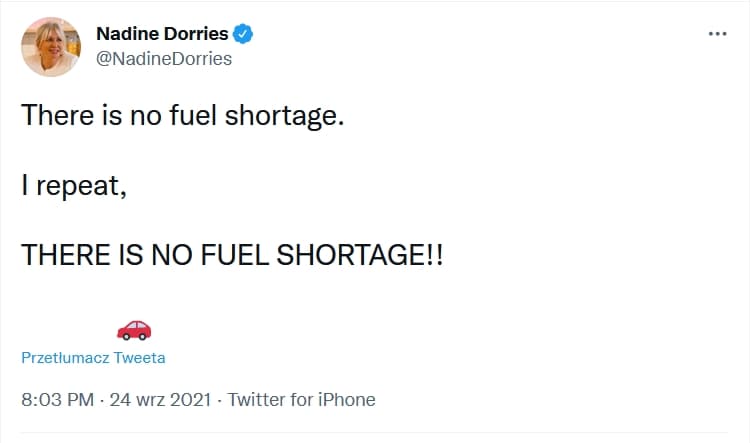Viewport: 750px width, 443px height.
Task: Open the Twitter for iPhone source label
Action: coord(301,399)
